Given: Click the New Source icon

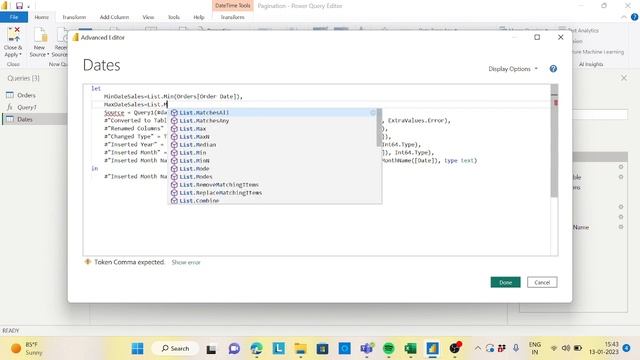Looking at the screenshot, I should pos(40,35).
